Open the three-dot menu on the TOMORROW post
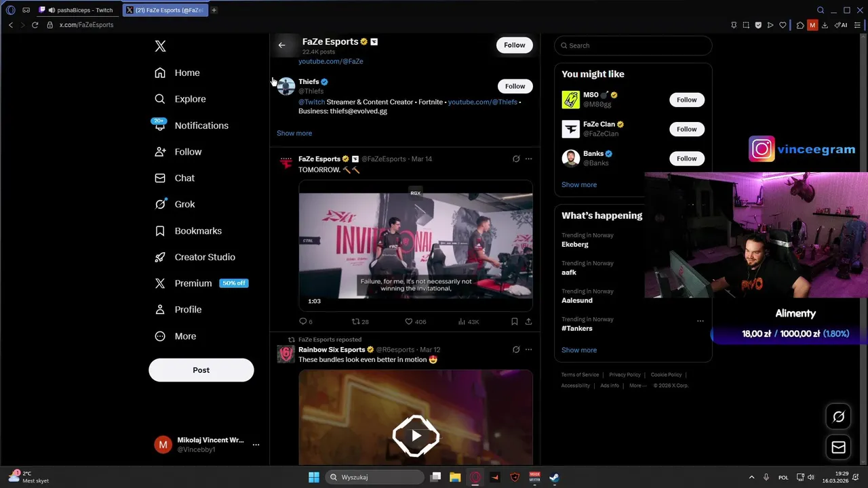This screenshot has height=488, width=868. (528, 159)
